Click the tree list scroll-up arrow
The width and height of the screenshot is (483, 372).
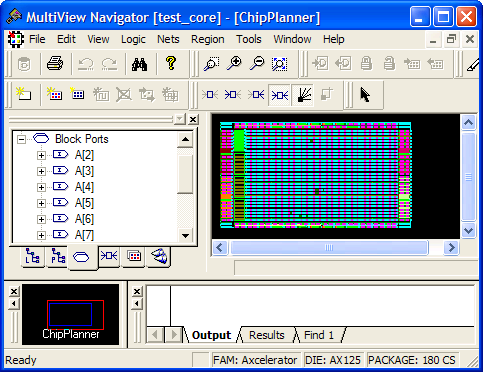[x=185, y=139]
